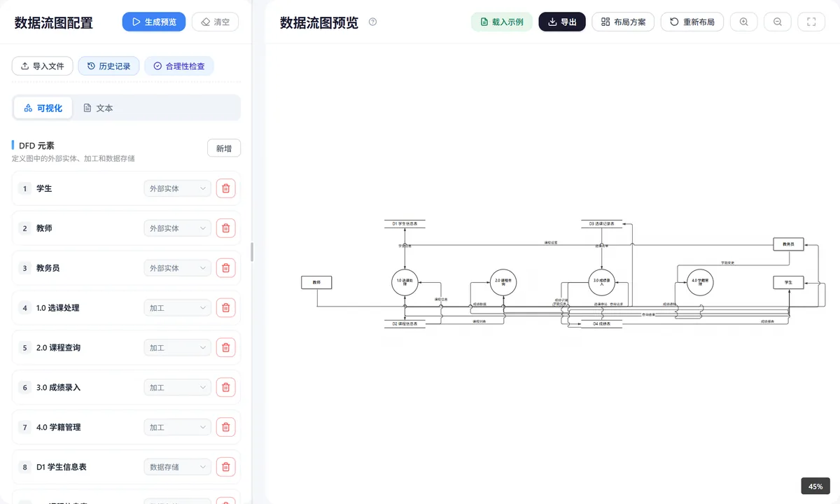Delete the D1 学生信息表 element
Viewport: 840px width, 504px height.
pyautogui.click(x=225, y=467)
